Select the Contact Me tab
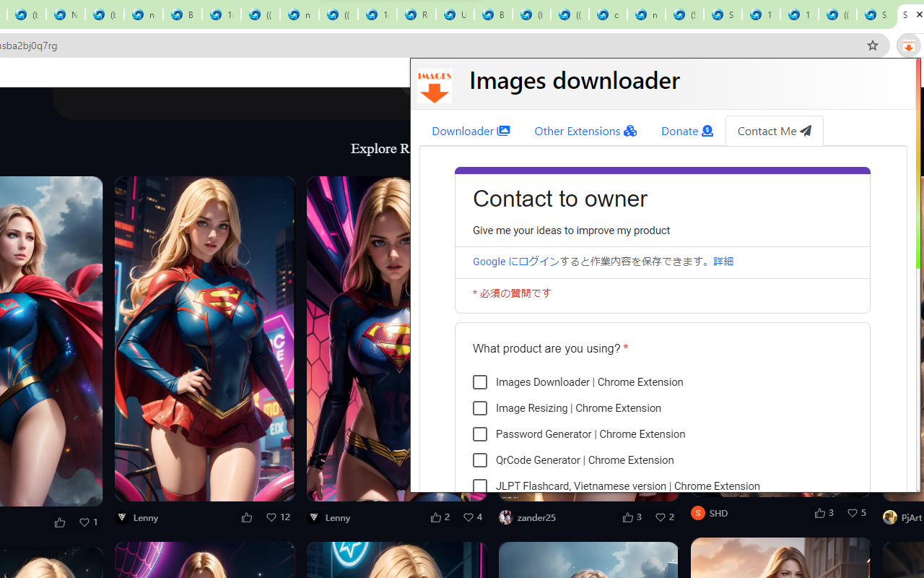Screen dimensions: 924x578 click(775, 131)
